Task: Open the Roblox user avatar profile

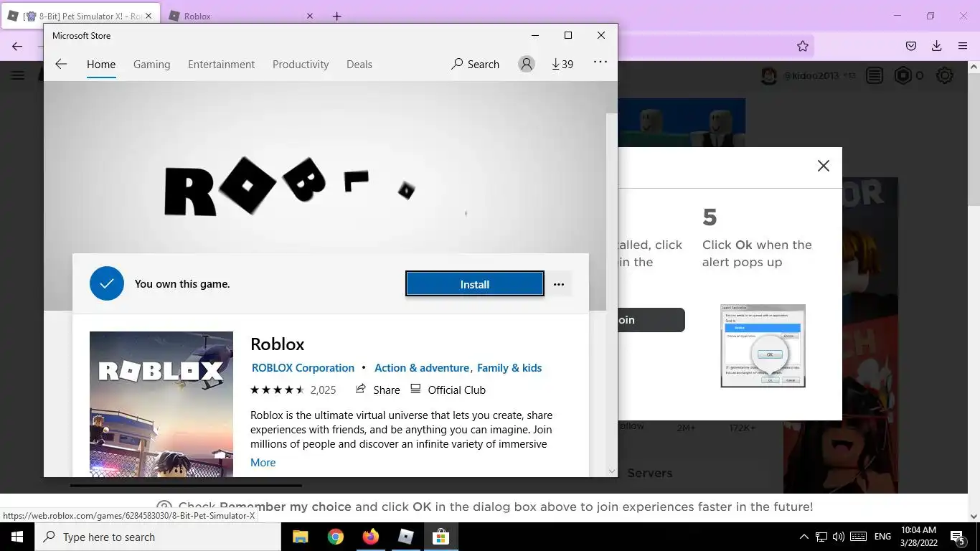Action: (x=769, y=75)
